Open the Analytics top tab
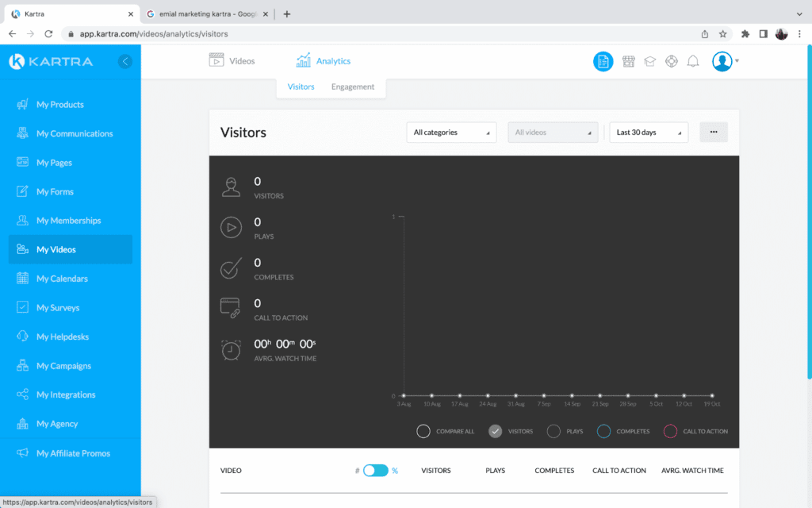This screenshot has width=812, height=508. 324,60
